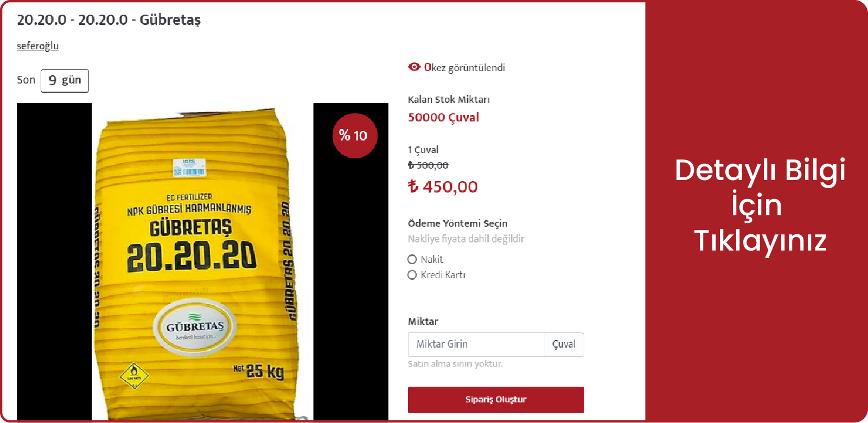Viewport: 868px width, 423px height.
Task: Click the Çuval unit addon box
Action: [x=564, y=344]
